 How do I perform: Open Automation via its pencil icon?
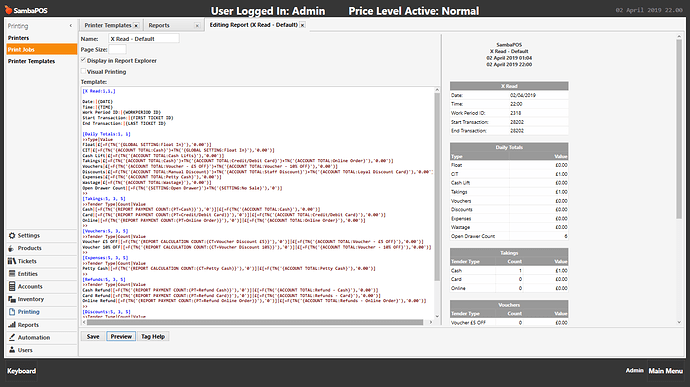(12, 338)
